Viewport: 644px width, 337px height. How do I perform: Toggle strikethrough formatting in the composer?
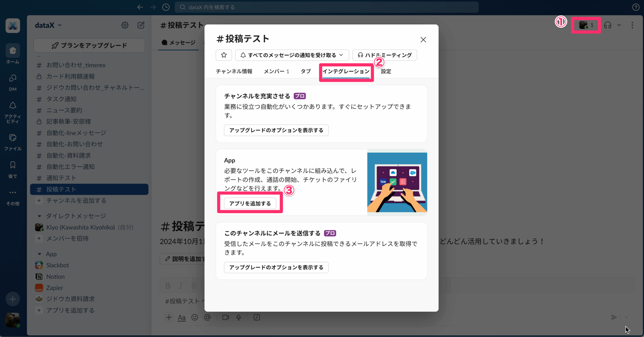(194, 286)
